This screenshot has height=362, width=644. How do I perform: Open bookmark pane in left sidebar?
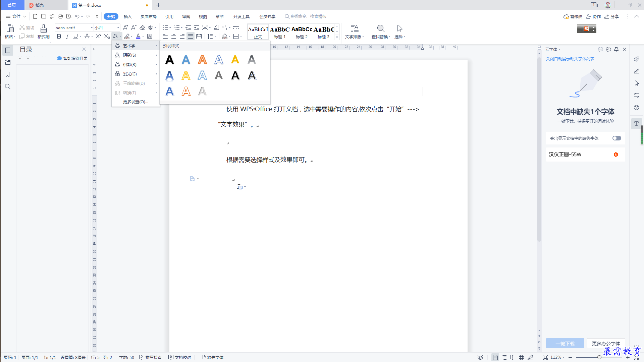pyautogui.click(x=7, y=74)
